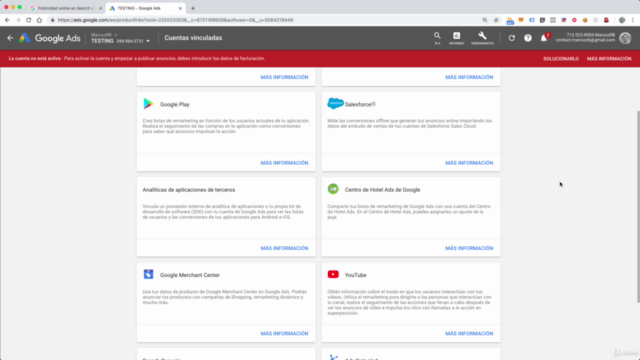Open the Chrome three-dot menu
Viewport: 640px width, 360px height.
pos(633,20)
